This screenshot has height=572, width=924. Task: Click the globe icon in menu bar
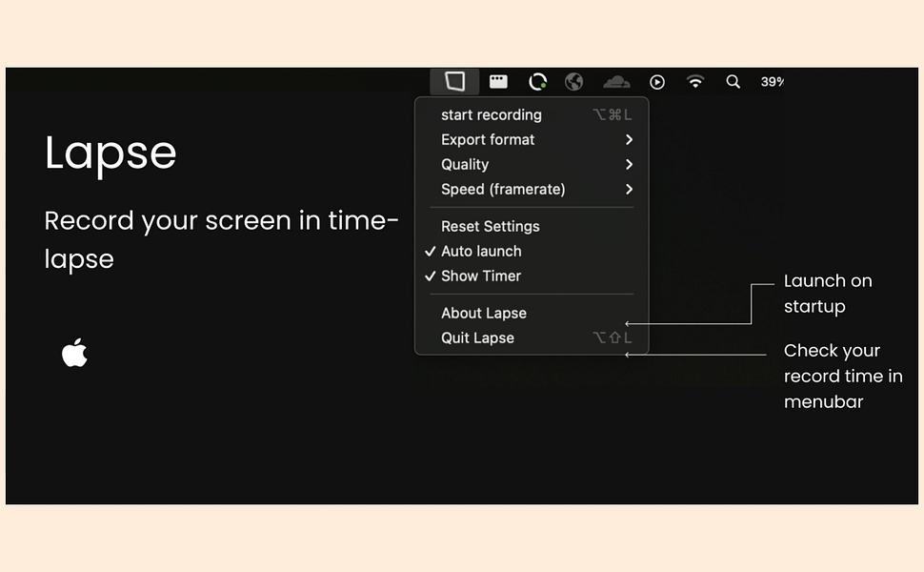(574, 81)
